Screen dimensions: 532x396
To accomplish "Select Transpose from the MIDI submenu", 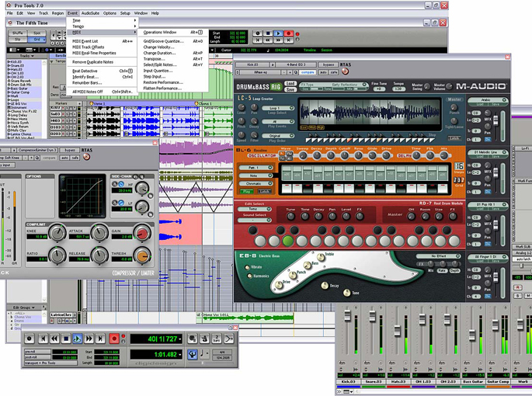I will point(154,59).
